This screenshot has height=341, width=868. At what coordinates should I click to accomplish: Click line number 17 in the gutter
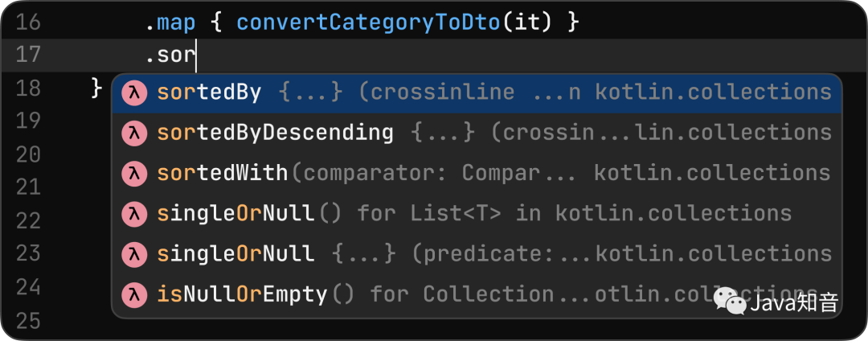coord(27,55)
